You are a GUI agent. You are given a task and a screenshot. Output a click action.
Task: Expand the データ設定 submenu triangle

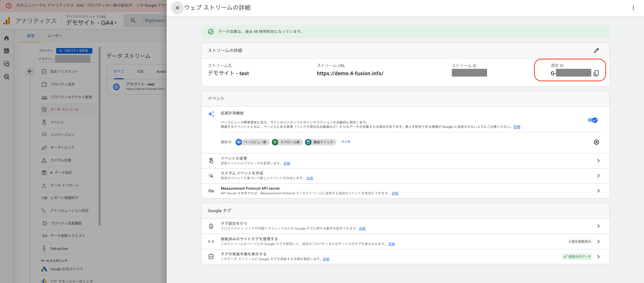tap(51, 173)
